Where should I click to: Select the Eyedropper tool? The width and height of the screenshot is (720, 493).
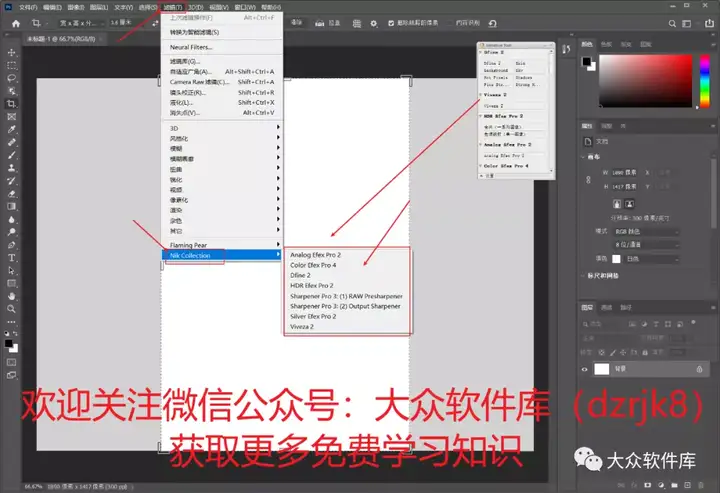11,129
